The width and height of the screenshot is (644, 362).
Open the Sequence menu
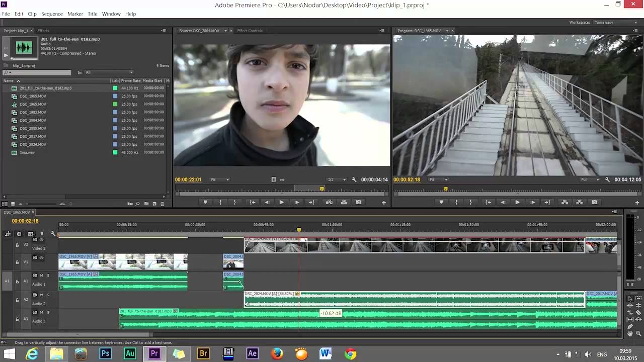pyautogui.click(x=52, y=14)
